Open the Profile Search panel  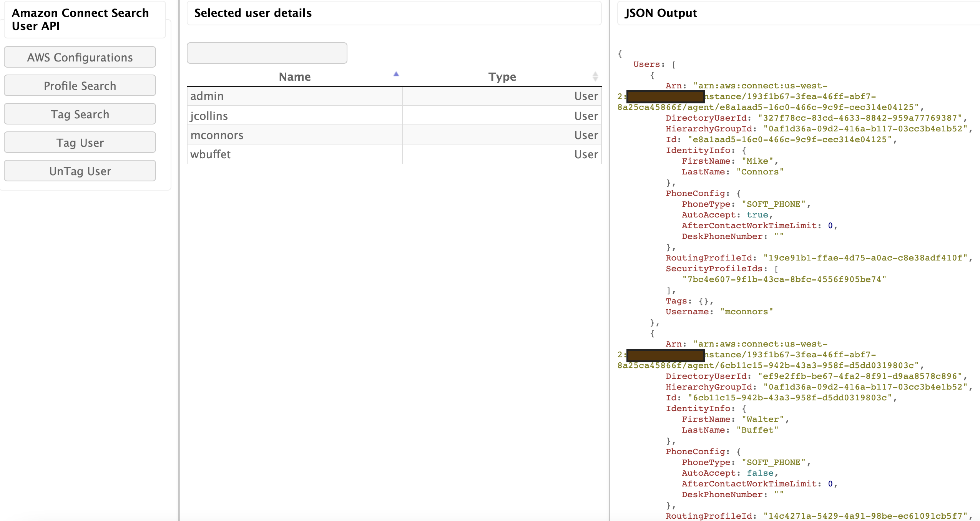pyautogui.click(x=80, y=86)
